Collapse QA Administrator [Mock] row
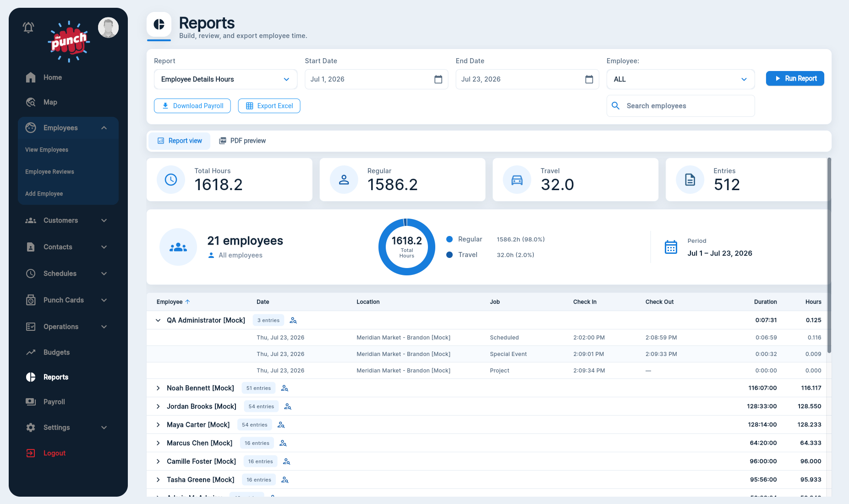 [158, 320]
